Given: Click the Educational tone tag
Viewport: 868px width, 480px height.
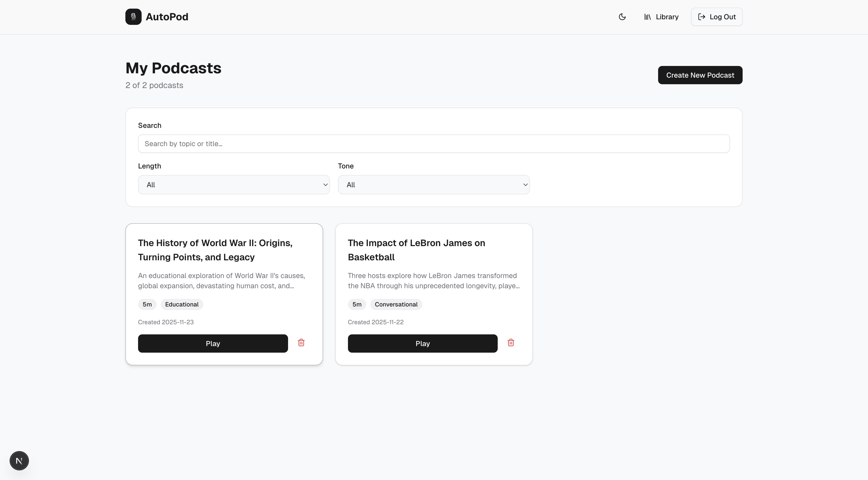Looking at the screenshot, I should click(182, 304).
